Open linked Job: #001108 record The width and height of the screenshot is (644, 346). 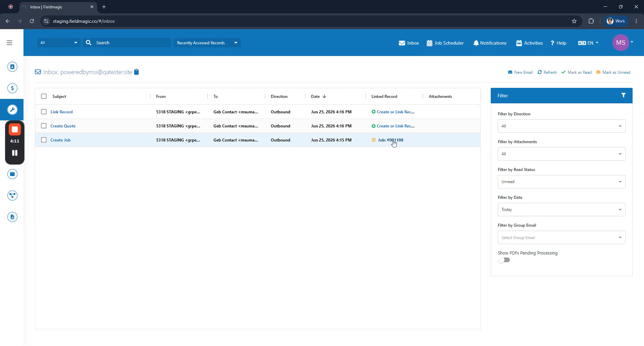(390, 140)
